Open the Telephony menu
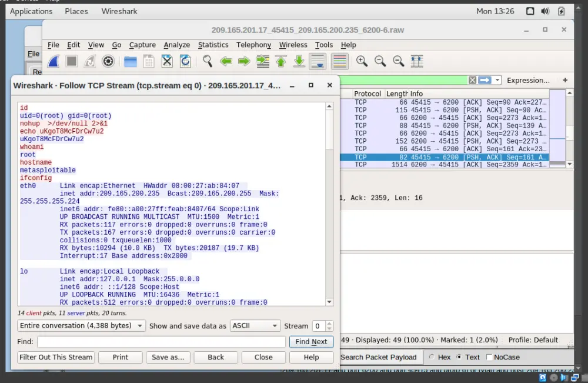Image resolution: width=588 pixels, height=383 pixels. (253, 45)
